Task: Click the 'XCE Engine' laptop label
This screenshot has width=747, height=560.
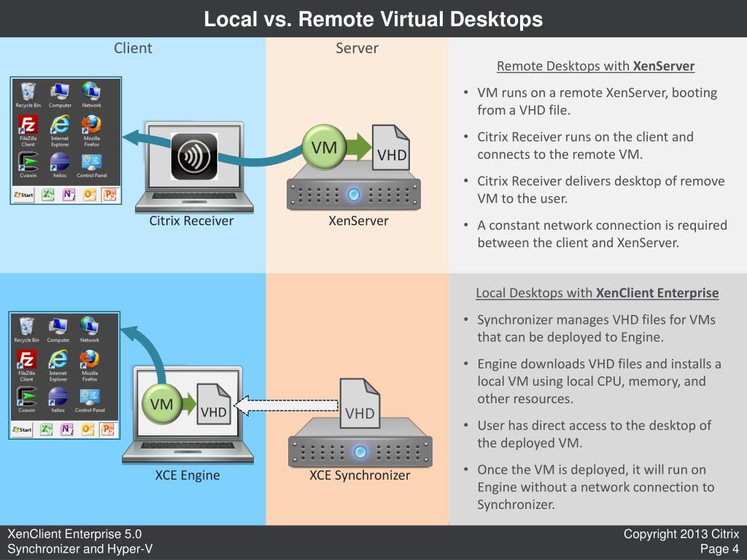Action: tap(187, 475)
